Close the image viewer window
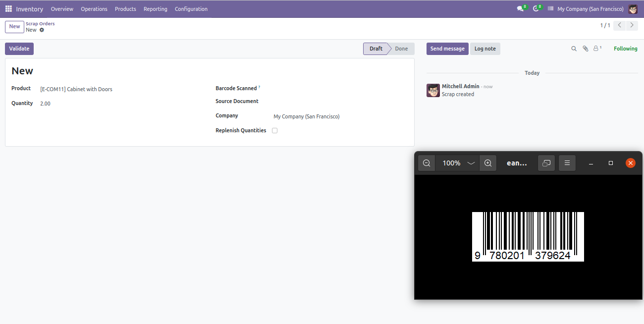The width and height of the screenshot is (644, 324). [631, 163]
